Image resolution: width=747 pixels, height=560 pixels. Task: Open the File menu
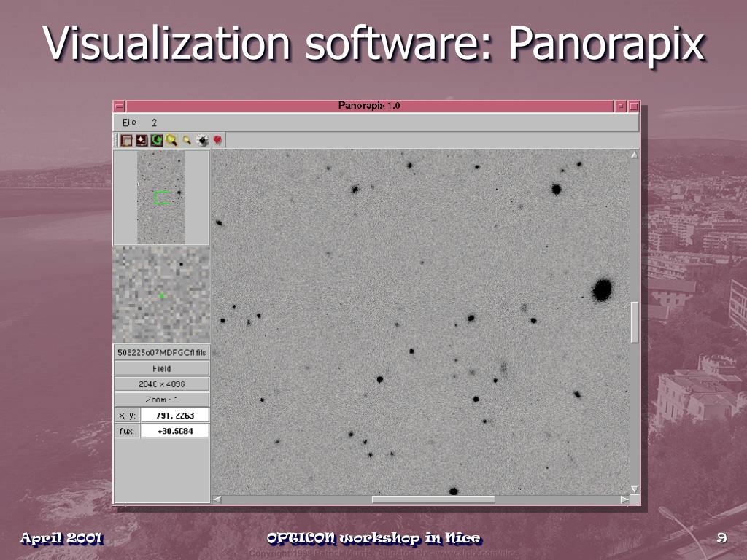129,122
